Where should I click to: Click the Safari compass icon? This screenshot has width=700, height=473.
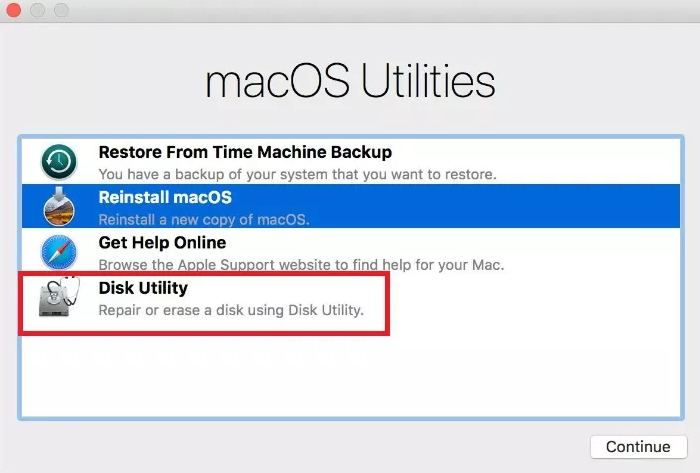click(x=59, y=252)
